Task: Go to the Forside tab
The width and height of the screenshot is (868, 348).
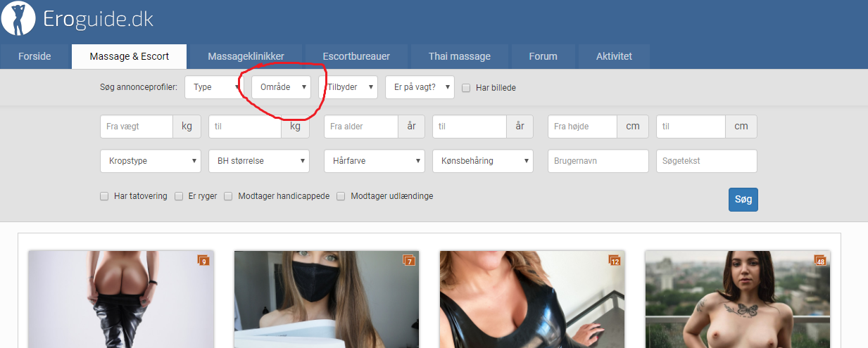Action: 34,56
